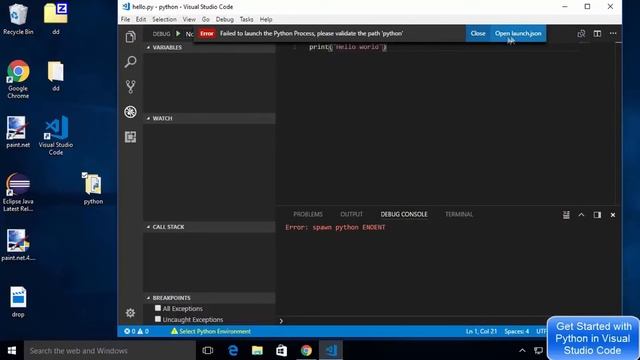Open the View menu
This screenshot has width=640, height=360.
[189, 19]
